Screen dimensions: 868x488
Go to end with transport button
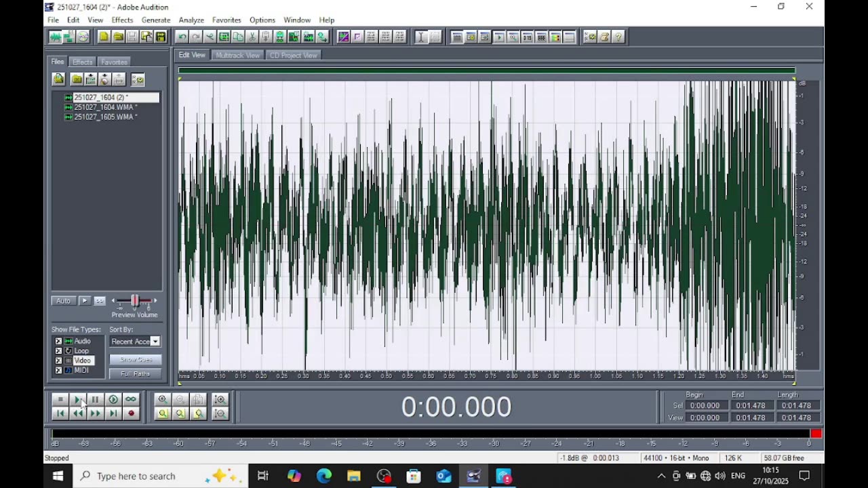(113, 413)
